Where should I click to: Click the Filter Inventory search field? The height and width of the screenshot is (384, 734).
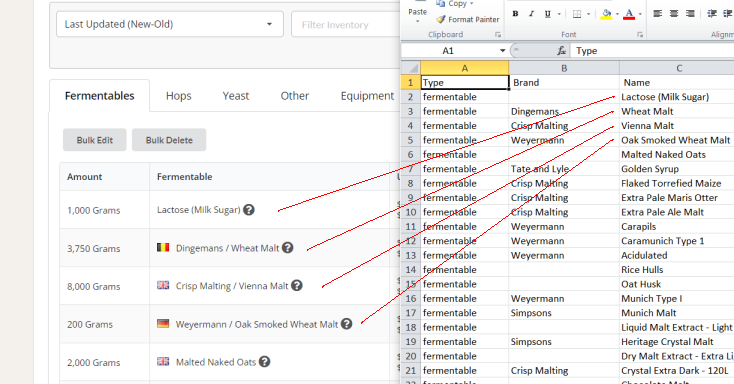(345, 24)
